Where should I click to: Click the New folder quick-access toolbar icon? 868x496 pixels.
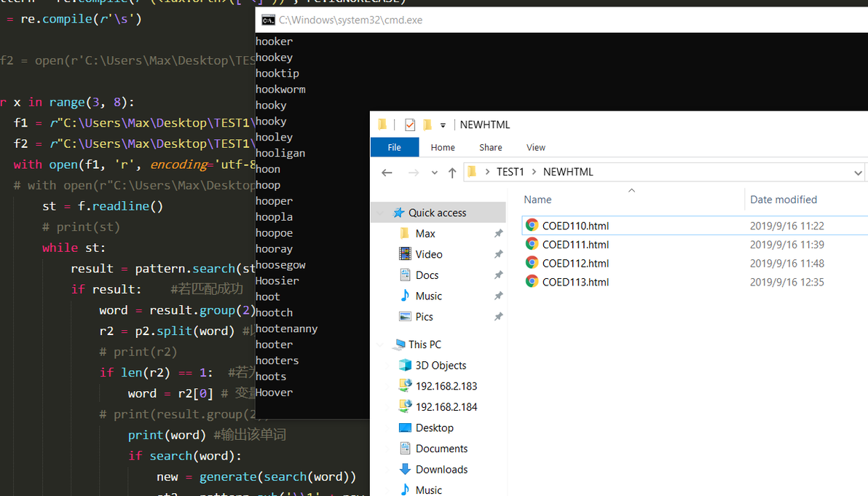[427, 125]
